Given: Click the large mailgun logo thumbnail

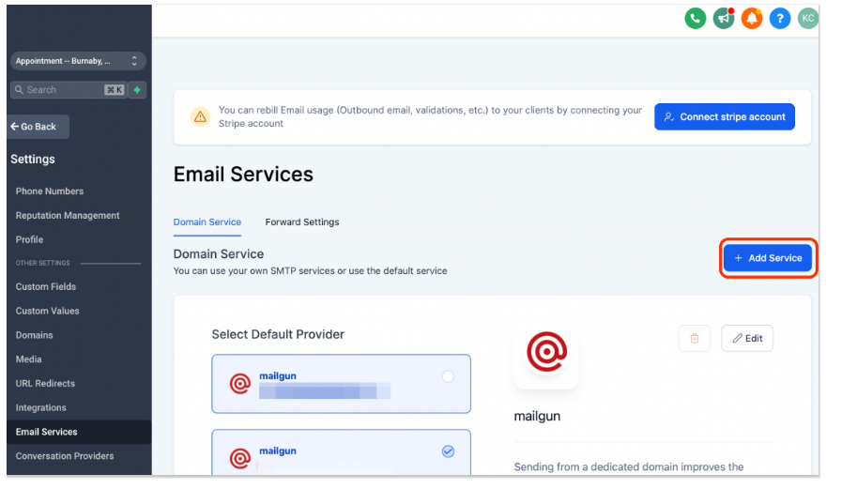Looking at the screenshot, I should [x=546, y=355].
